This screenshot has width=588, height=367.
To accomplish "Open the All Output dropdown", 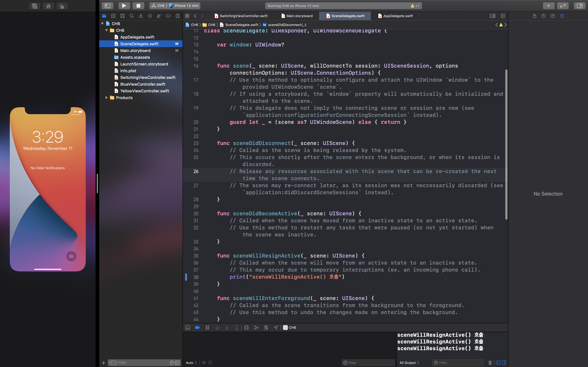I will click(409, 363).
